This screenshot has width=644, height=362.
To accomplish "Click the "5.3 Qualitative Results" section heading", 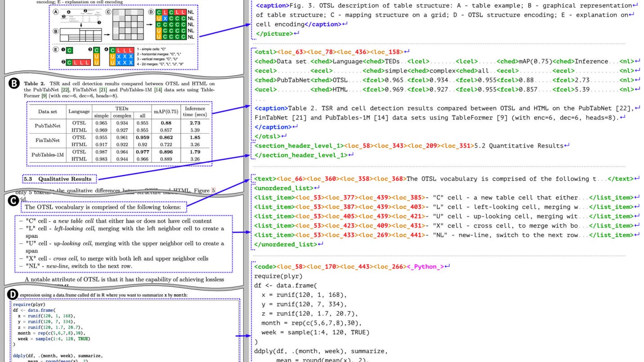I will [58, 178].
